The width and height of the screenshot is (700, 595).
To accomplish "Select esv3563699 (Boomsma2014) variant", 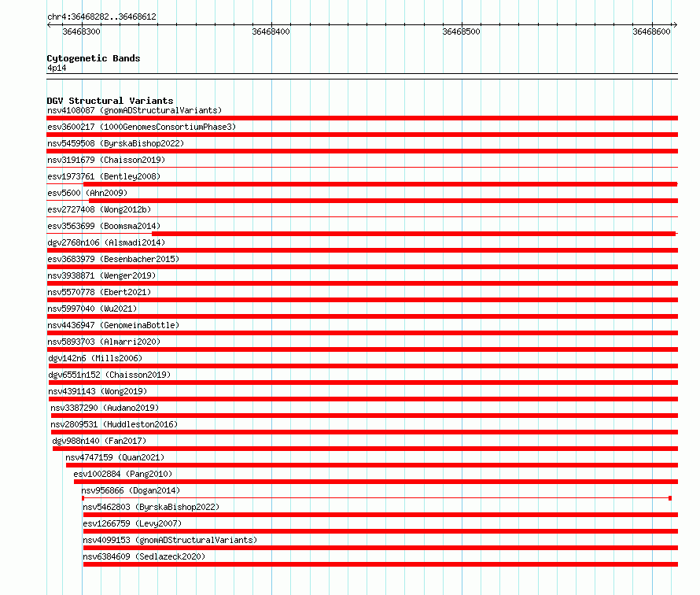I will click(104, 226).
